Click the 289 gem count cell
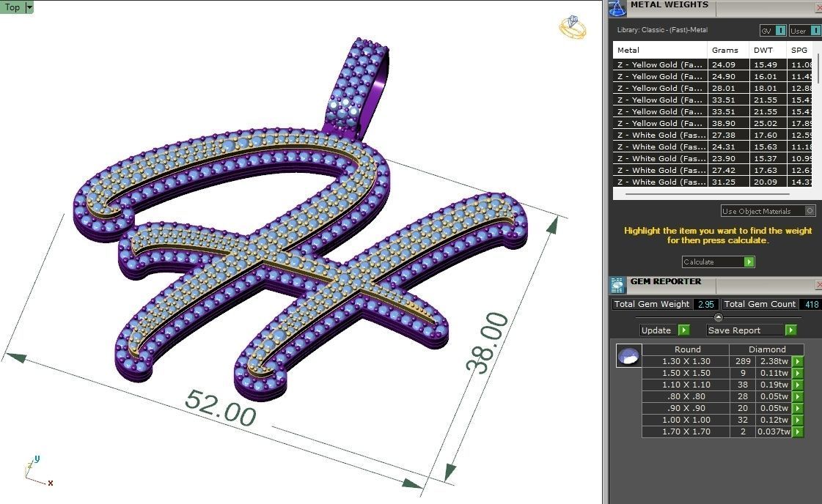822x504 pixels. [743, 361]
